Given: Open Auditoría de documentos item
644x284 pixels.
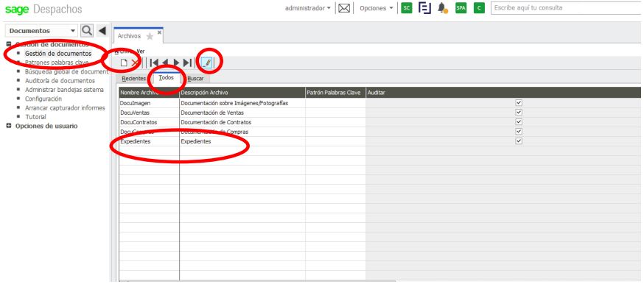Looking at the screenshot, I should (60, 81).
